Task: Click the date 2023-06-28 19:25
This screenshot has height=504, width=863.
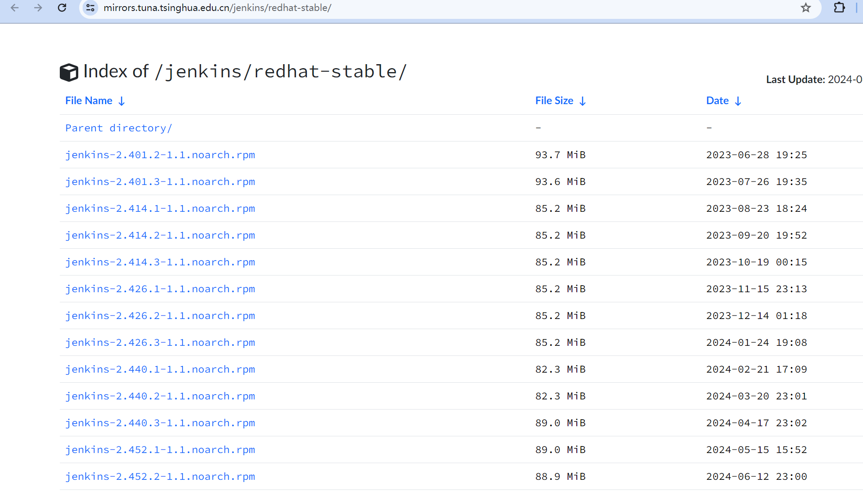Action: 757,155
